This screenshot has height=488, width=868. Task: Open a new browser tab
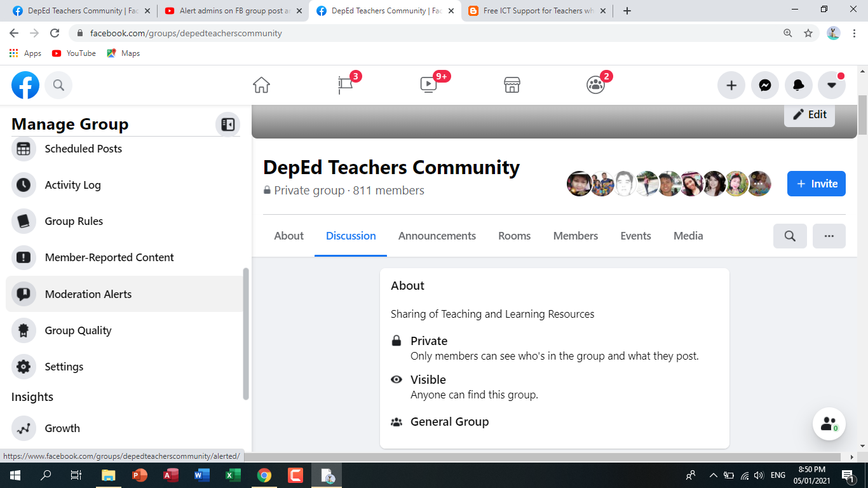(627, 11)
